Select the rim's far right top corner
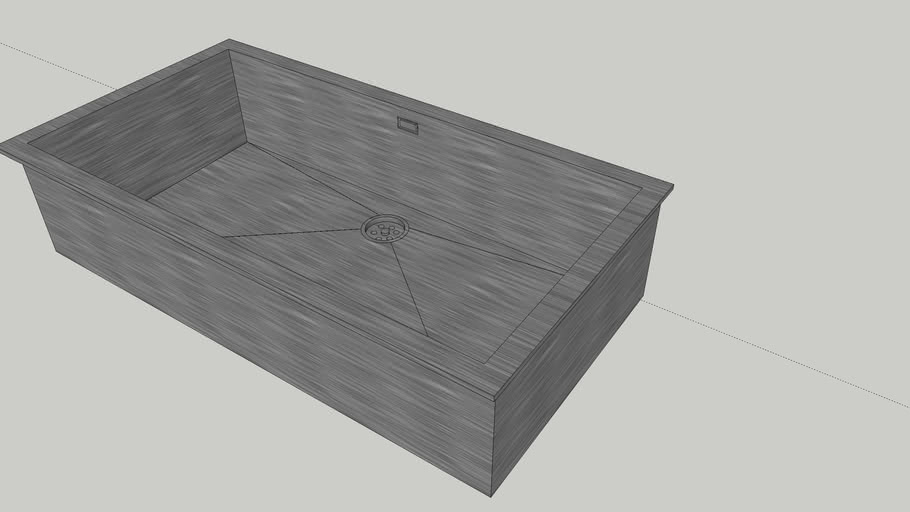The image size is (910, 512). tap(671, 186)
